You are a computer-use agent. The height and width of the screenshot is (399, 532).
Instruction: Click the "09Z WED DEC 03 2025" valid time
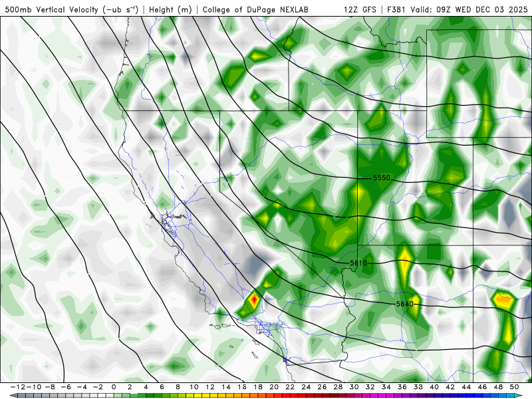481,9
